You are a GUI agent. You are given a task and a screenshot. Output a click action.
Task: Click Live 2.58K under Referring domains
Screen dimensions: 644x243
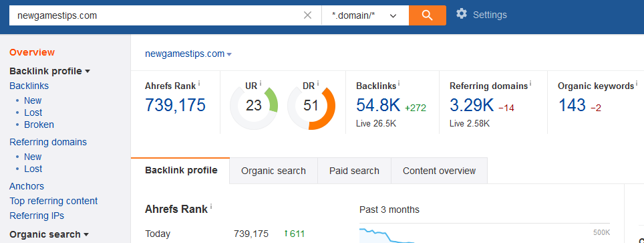[x=470, y=123]
